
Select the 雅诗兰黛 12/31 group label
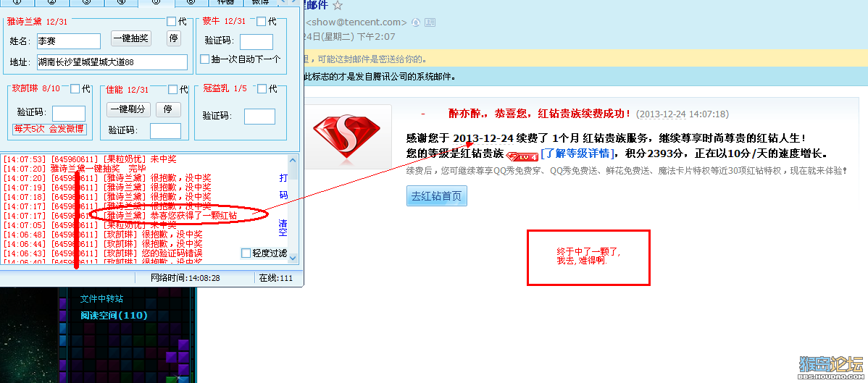(37, 22)
